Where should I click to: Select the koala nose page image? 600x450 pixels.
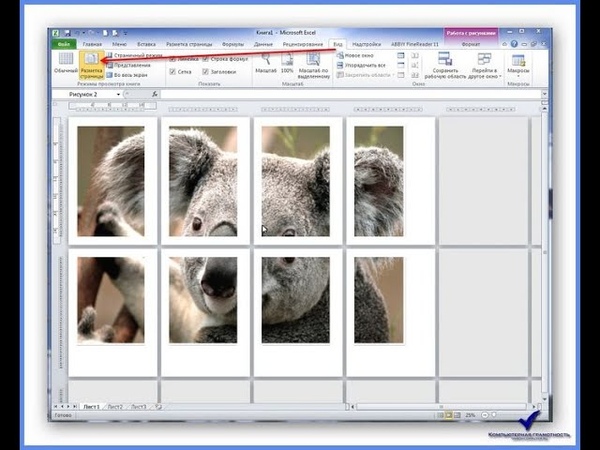(203, 300)
